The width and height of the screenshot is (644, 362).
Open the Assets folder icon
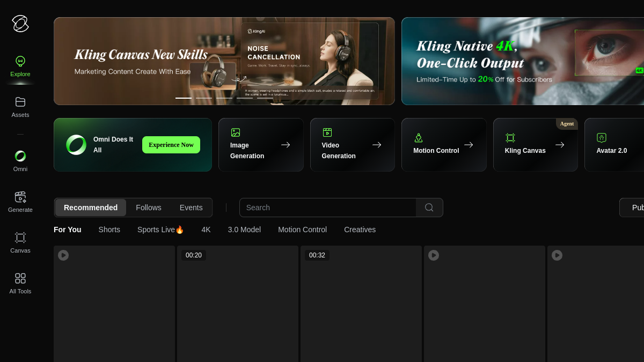(x=20, y=102)
